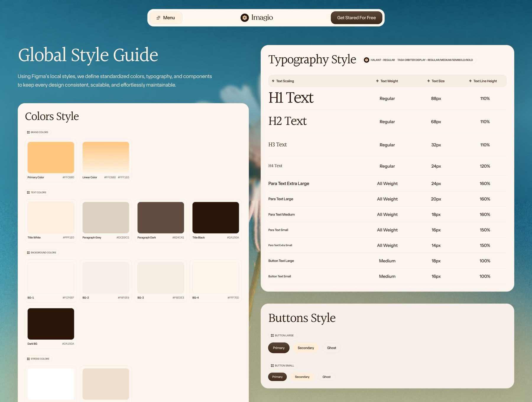Click the H2 Text sample row

[x=387, y=121]
